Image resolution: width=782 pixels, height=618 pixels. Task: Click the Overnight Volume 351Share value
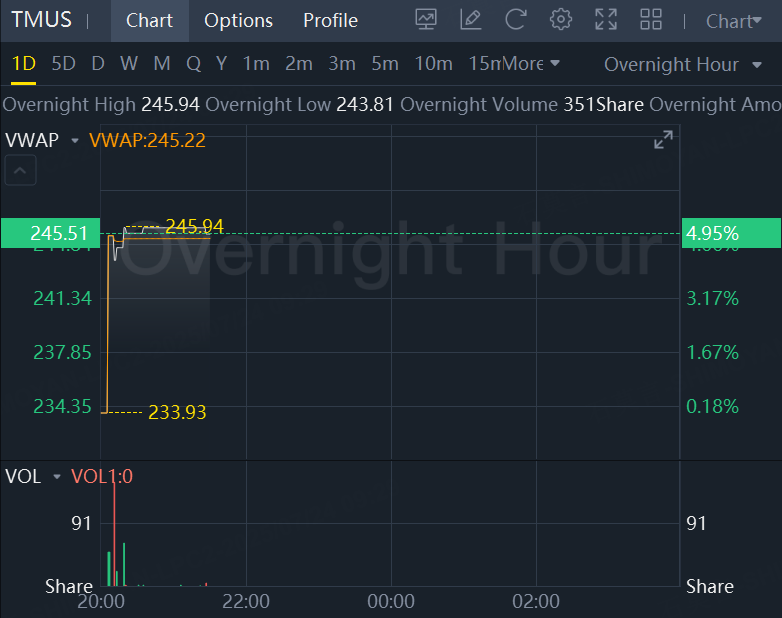pos(603,105)
